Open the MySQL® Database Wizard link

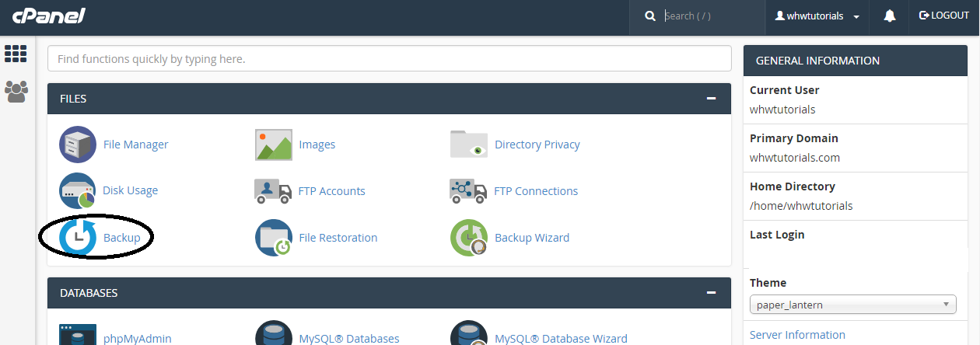(x=562, y=339)
